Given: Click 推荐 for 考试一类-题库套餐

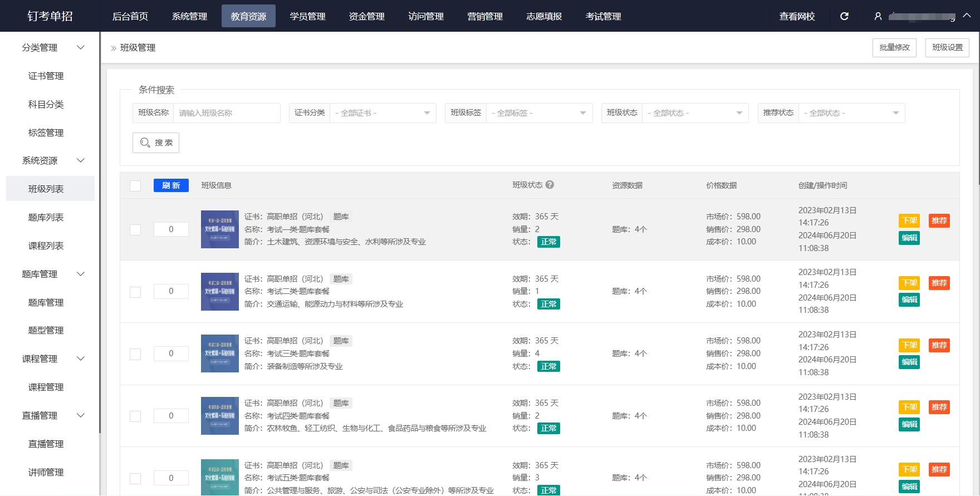Looking at the screenshot, I should (x=939, y=220).
